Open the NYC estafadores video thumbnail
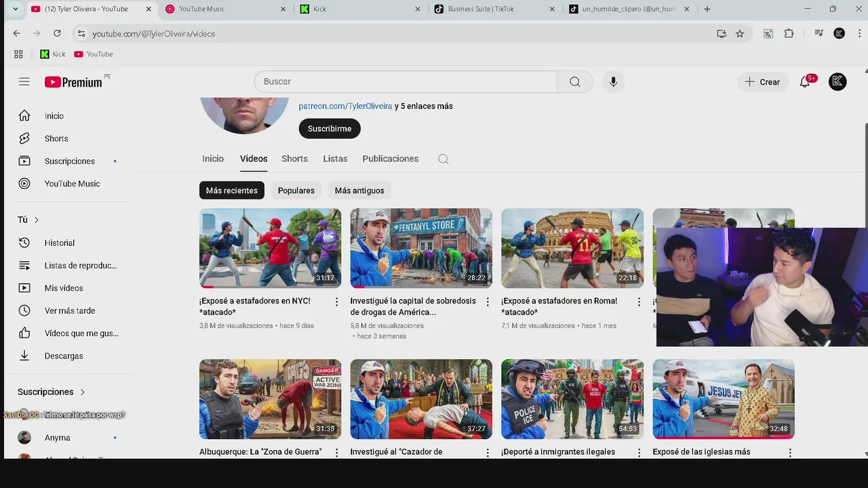This screenshot has width=868, height=488. coord(270,248)
